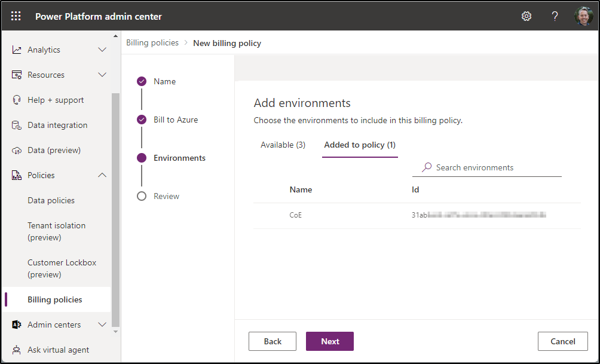Click the Data (preview) cloud icon
Viewport: 600px width, 364px height.
17,150
